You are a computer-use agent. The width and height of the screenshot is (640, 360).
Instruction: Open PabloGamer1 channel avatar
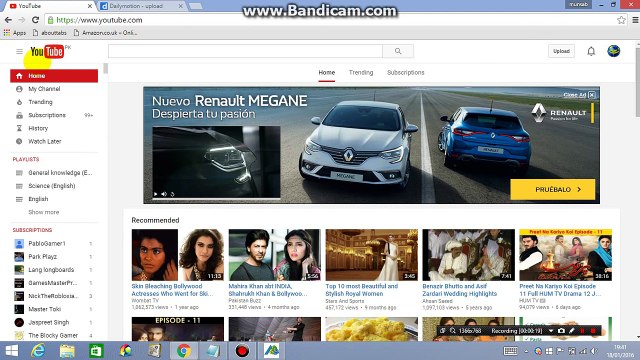point(19,244)
